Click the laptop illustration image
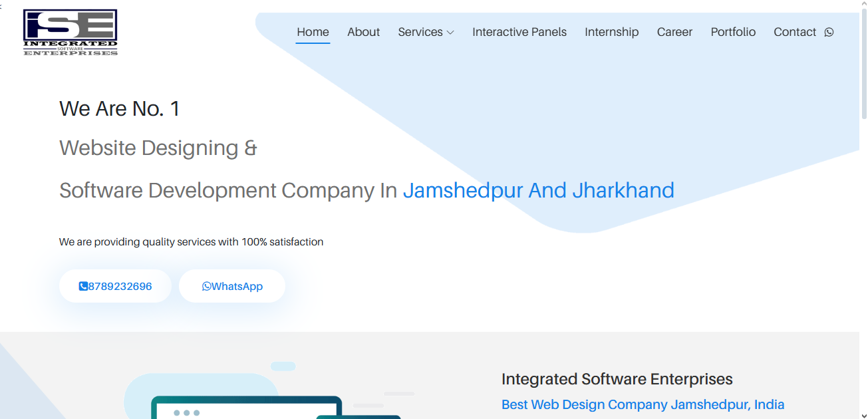This screenshot has height=419, width=868. click(269, 390)
